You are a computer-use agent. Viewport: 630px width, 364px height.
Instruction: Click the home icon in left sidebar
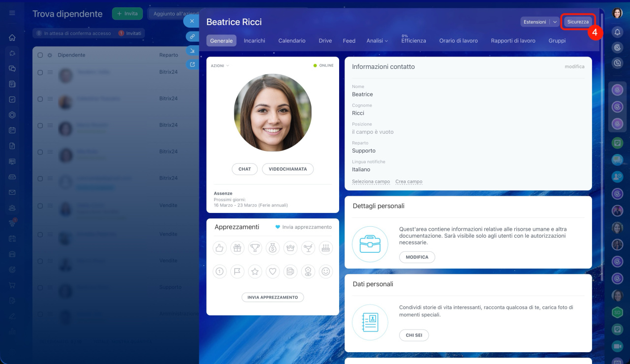pyautogui.click(x=12, y=37)
